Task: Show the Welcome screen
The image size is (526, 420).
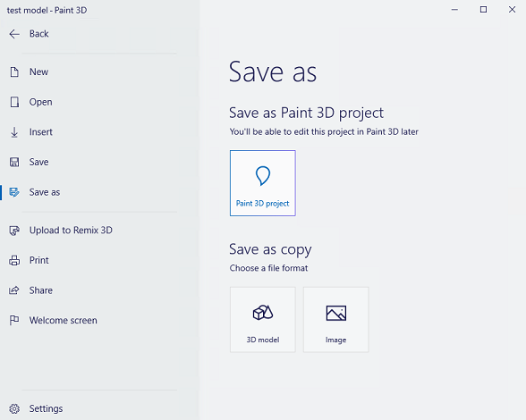Action: (63, 321)
